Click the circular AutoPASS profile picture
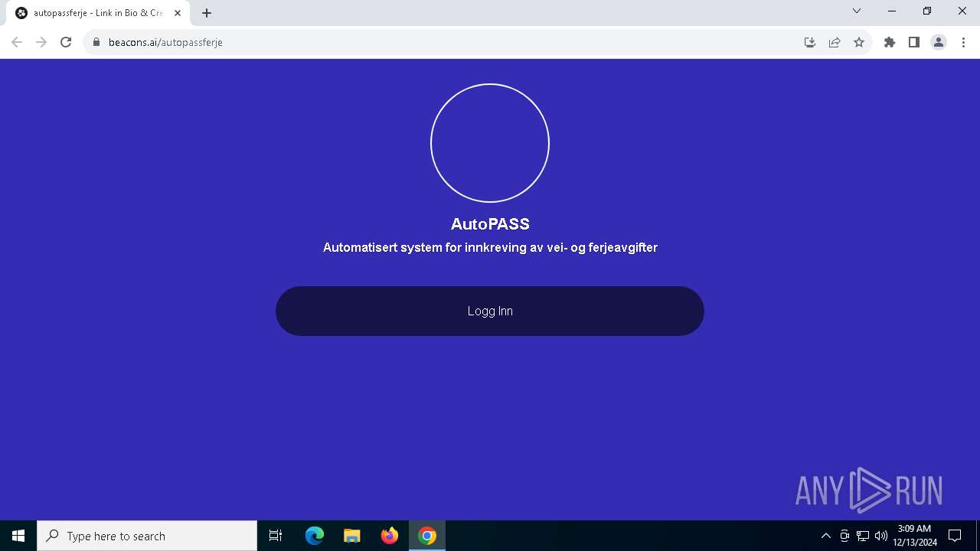The height and width of the screenshot is (551, 980). [x=490, y=143]
